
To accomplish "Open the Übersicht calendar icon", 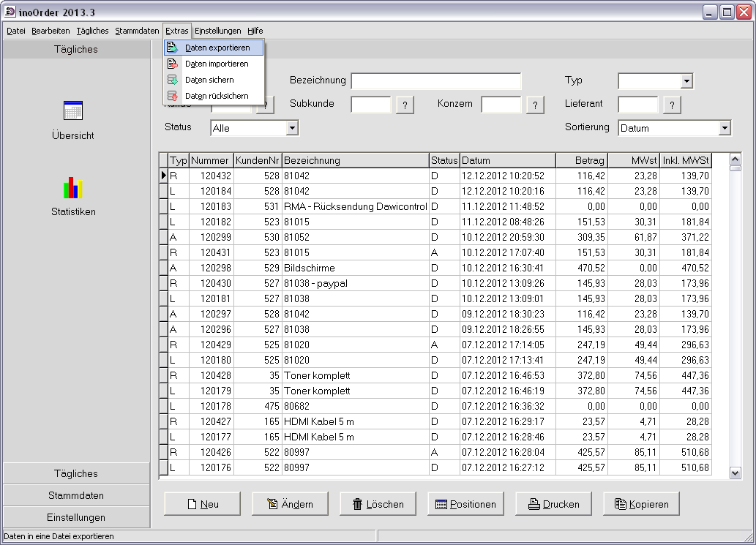I will coord(73,110).
